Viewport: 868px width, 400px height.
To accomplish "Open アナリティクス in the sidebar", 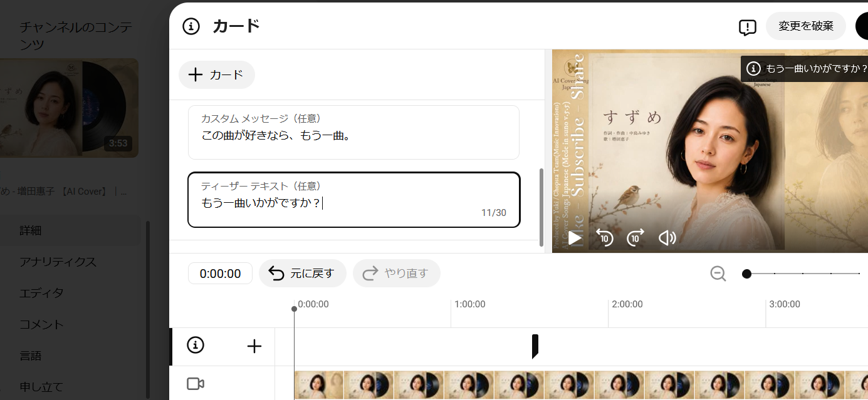I will coord(58,262).
